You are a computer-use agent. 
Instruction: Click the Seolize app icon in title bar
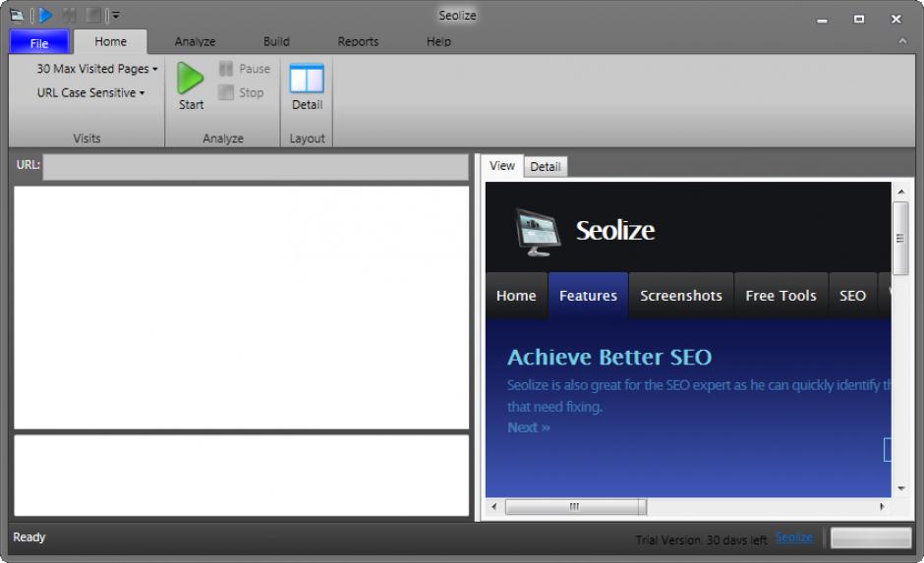(17, 15)
